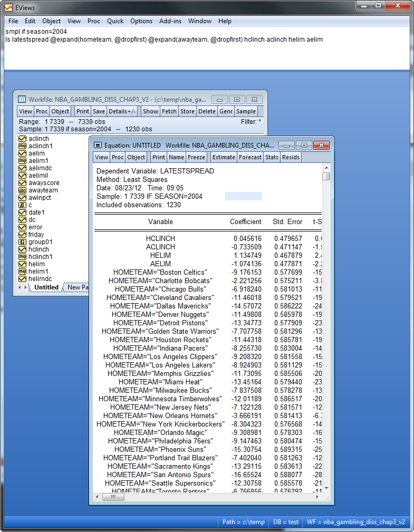Click the aclinch series icon in workfile
Viewport: 414px width, 532px height.
(22, 139)
